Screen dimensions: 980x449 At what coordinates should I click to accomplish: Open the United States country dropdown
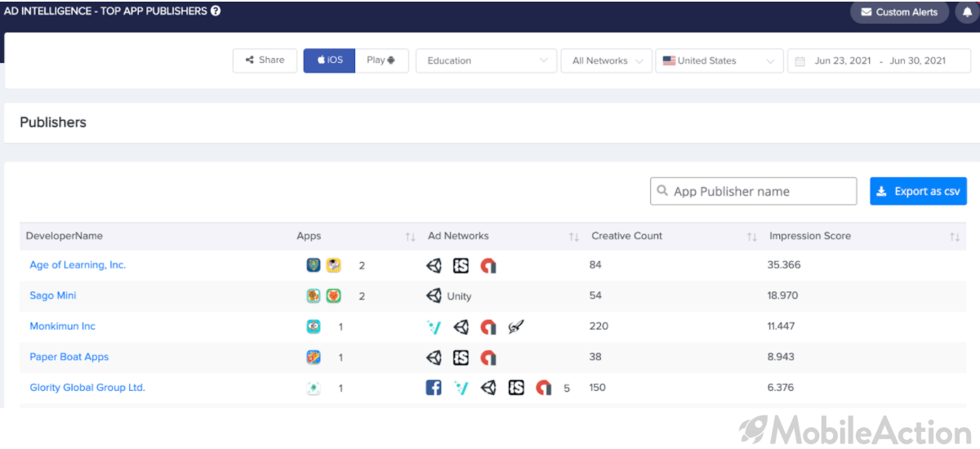[719, 60]
